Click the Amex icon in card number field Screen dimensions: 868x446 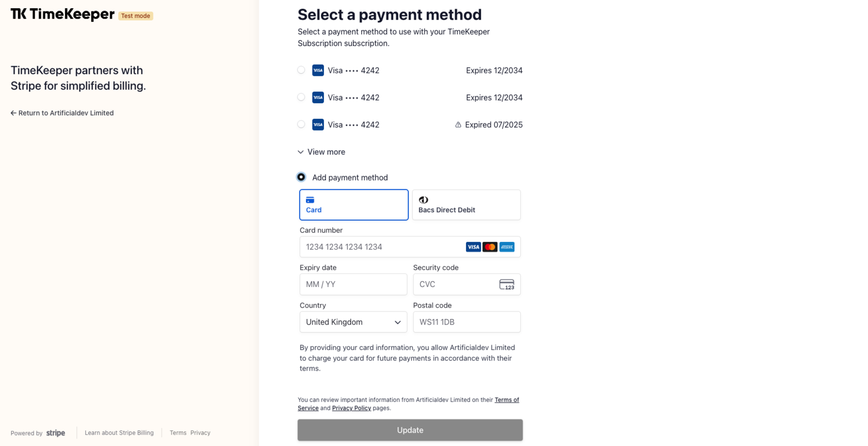click(x=507, y=247)
